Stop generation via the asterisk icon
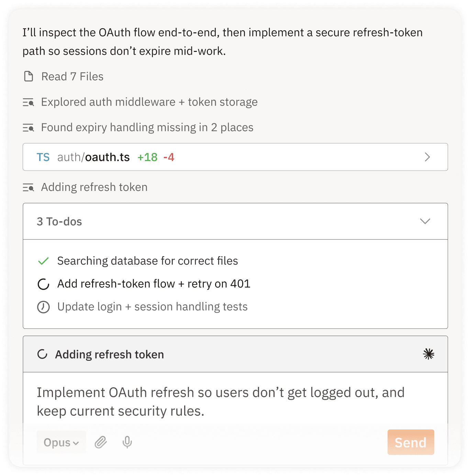This screenshot has width=470, height=476. point(429,354)
